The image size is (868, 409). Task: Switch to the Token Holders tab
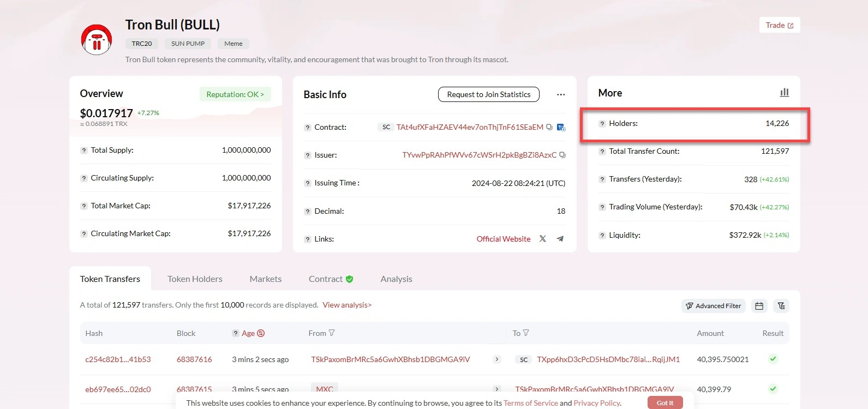pos(195,279)
